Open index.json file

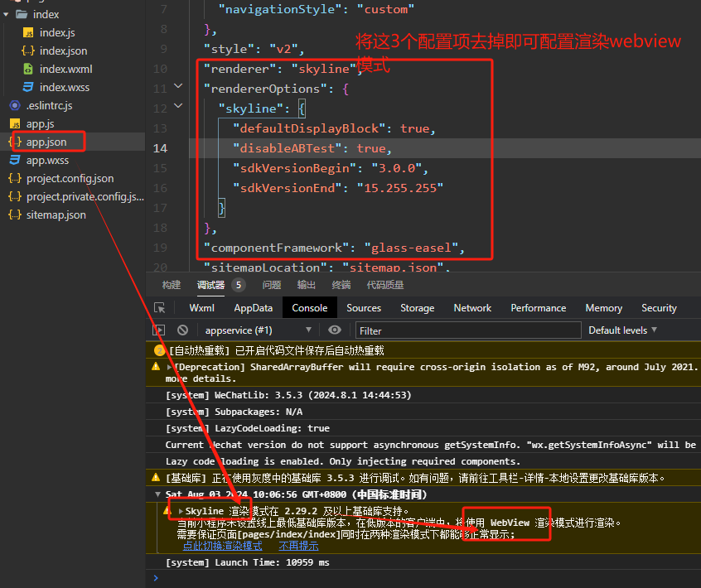tap(64, 51)
